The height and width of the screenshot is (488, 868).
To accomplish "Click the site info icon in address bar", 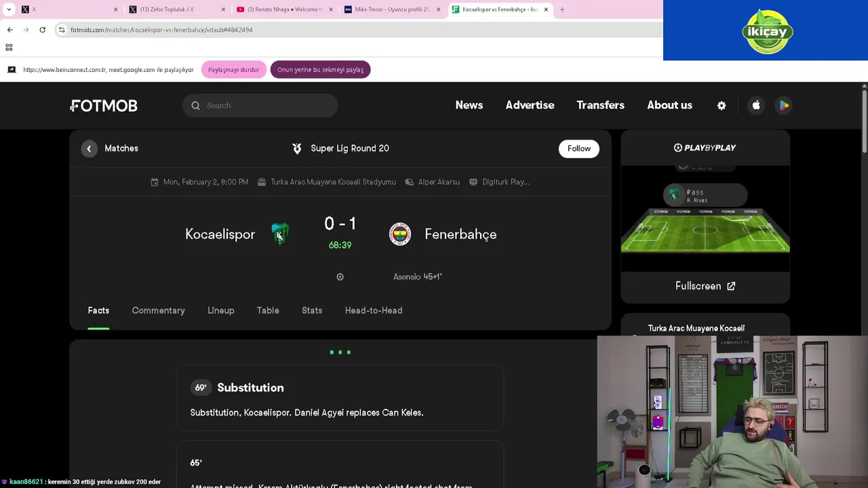I will [62, 30].
